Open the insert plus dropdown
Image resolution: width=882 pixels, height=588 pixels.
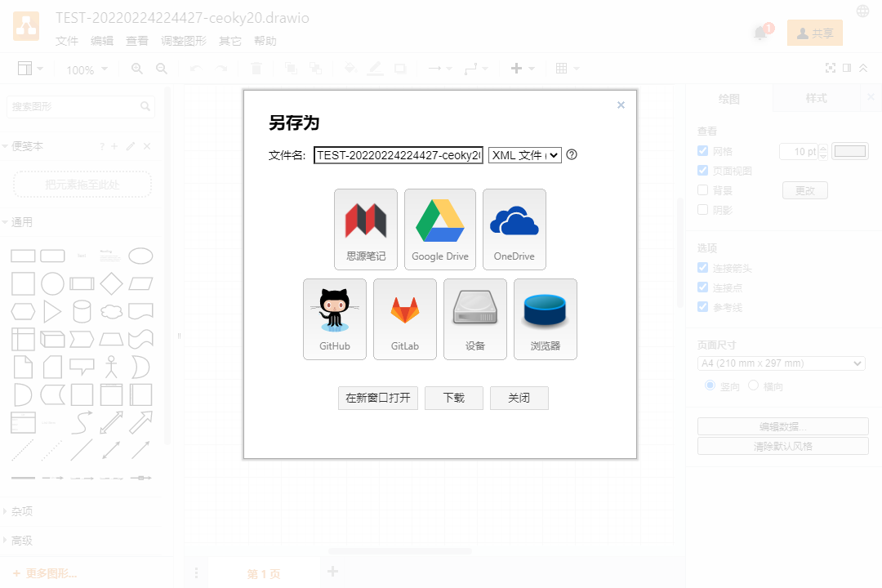point(522,69)
